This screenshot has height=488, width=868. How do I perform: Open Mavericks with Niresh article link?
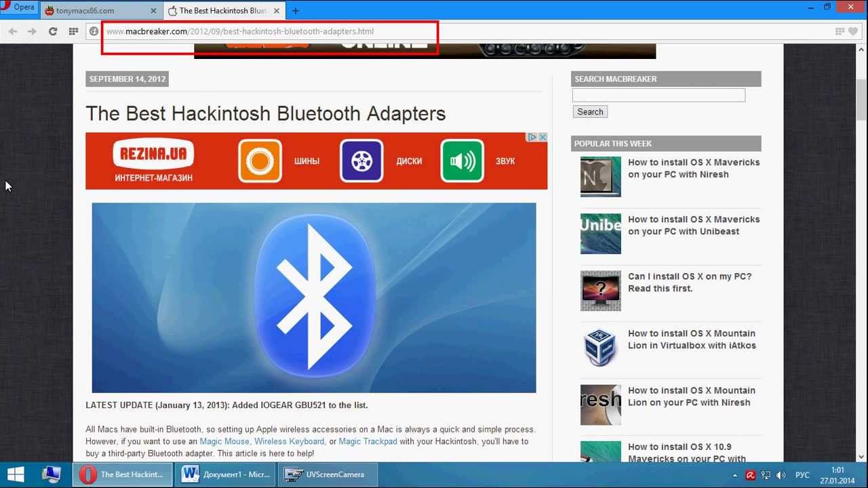(694, 168)
